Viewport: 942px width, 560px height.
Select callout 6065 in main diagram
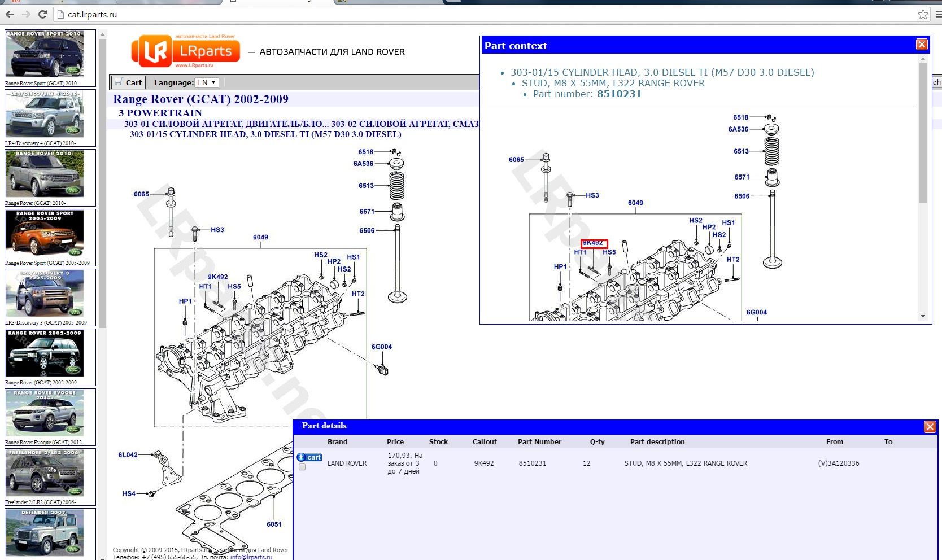[141, 194]
